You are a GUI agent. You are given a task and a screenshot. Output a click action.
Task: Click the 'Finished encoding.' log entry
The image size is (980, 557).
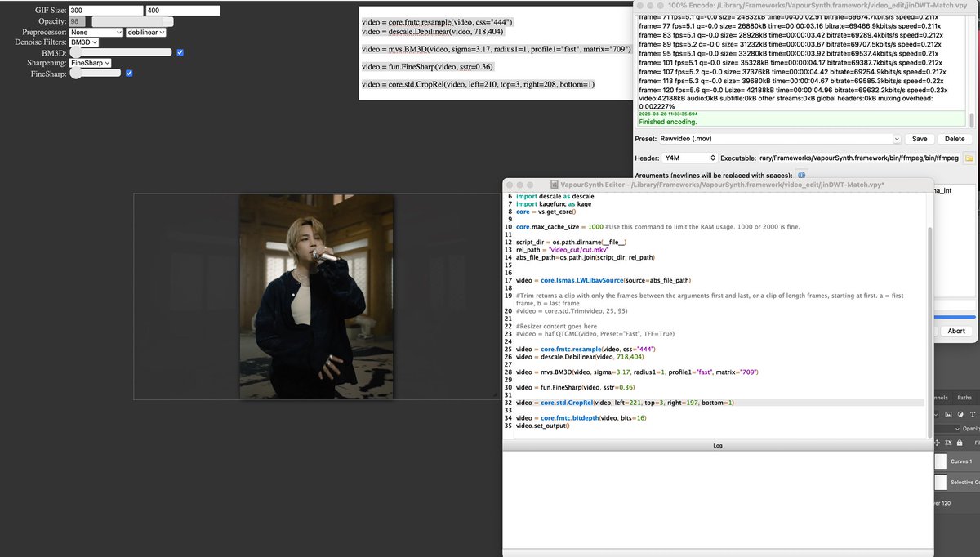pos(668,122)
